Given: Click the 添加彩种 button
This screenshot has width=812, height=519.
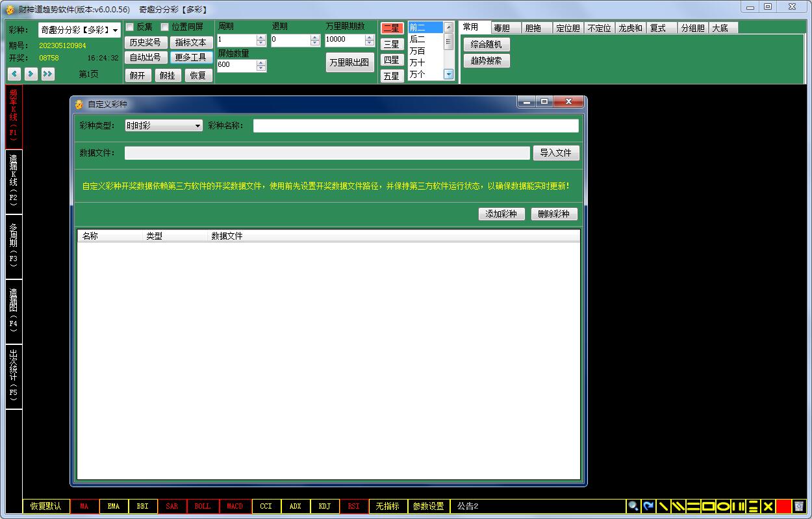Looking at the screenshot, I should [x=501, y=214].
